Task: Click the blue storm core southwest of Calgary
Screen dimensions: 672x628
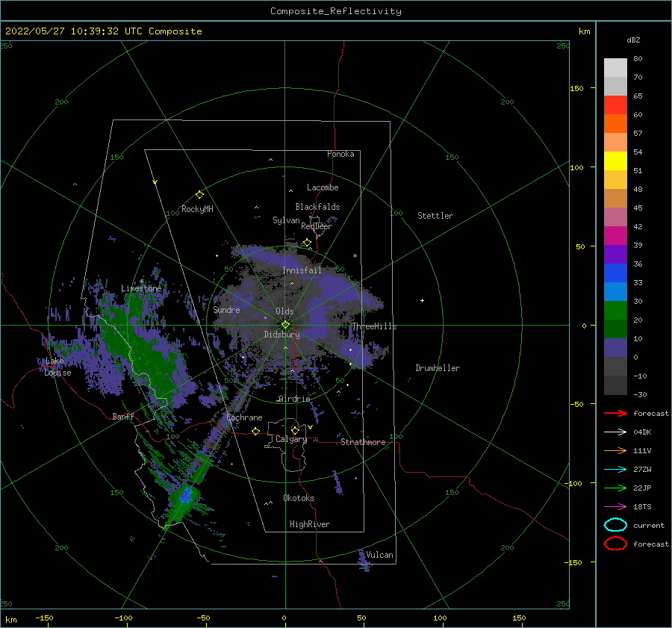Action: pyautogui.click(x=186, y=496)
